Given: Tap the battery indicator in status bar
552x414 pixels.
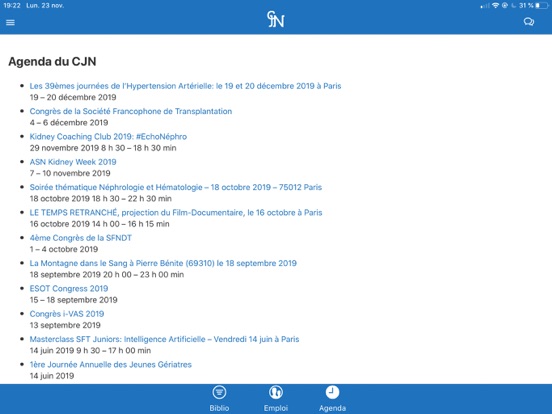Looking at the screenshot, I should tap(542, 5).
